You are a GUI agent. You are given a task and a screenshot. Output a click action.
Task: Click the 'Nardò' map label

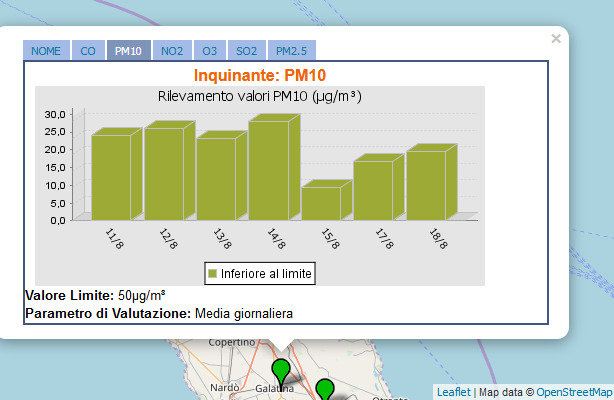coord(225,388)
